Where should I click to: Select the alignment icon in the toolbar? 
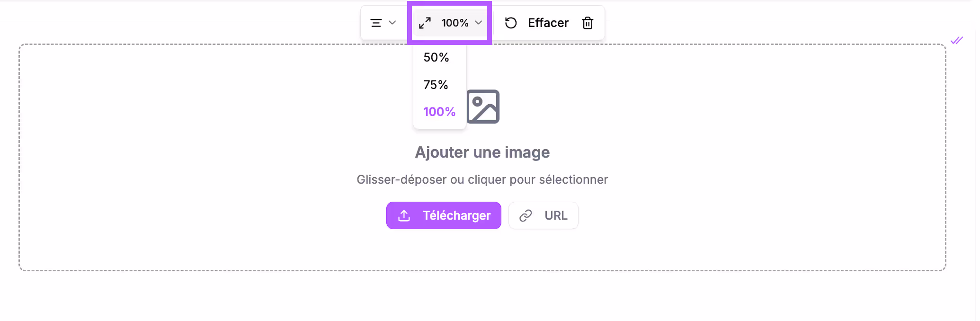click(377, 22)
